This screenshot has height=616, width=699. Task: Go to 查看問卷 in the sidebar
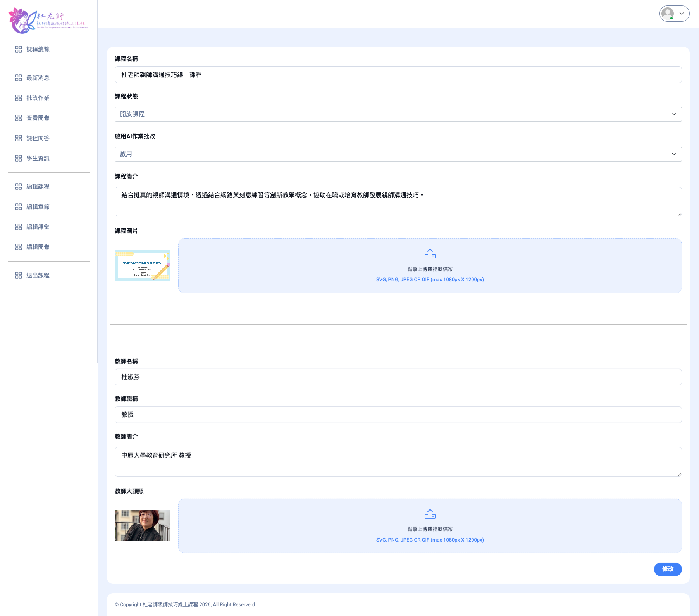click(38, 118)
